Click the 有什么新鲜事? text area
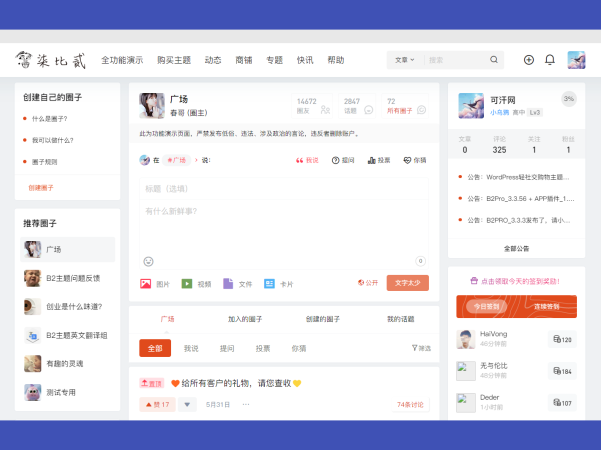 click(284, 228)
